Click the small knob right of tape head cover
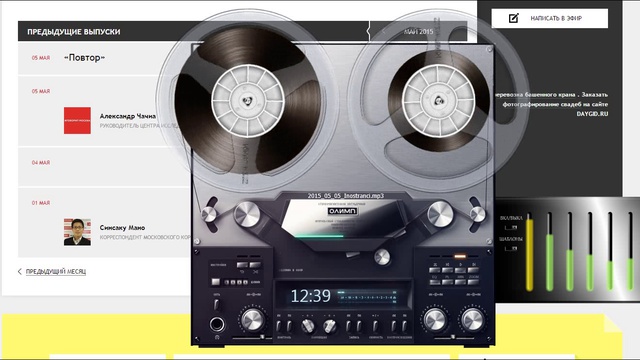The height and width of the screenshot is (360, 640). point(382,257)
